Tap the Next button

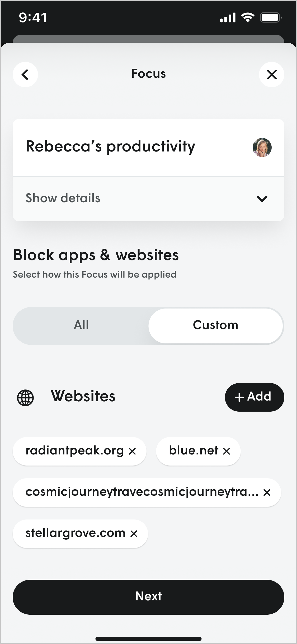tap(148, 597)
